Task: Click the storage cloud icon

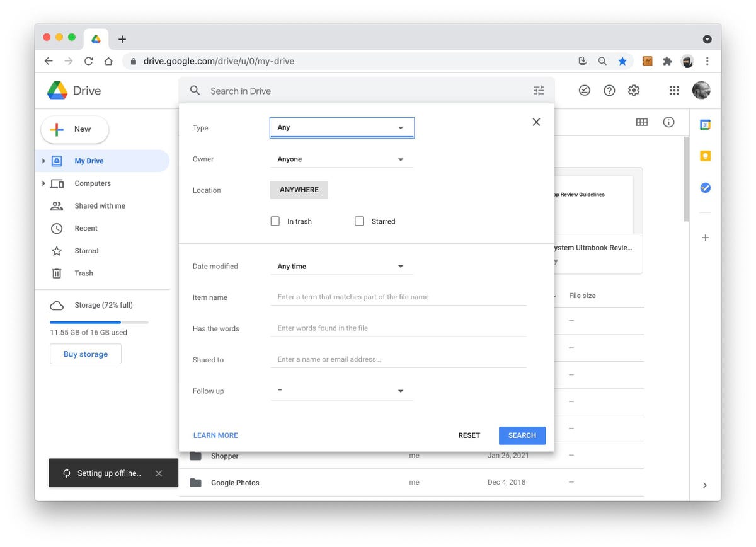Action: (57, 306)
